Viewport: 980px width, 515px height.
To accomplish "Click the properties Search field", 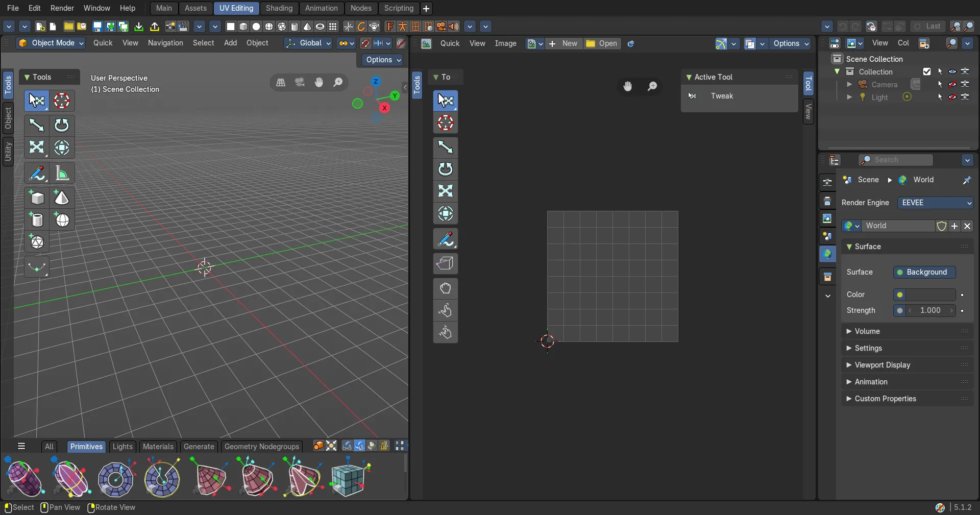I will [x=896, y=160].
